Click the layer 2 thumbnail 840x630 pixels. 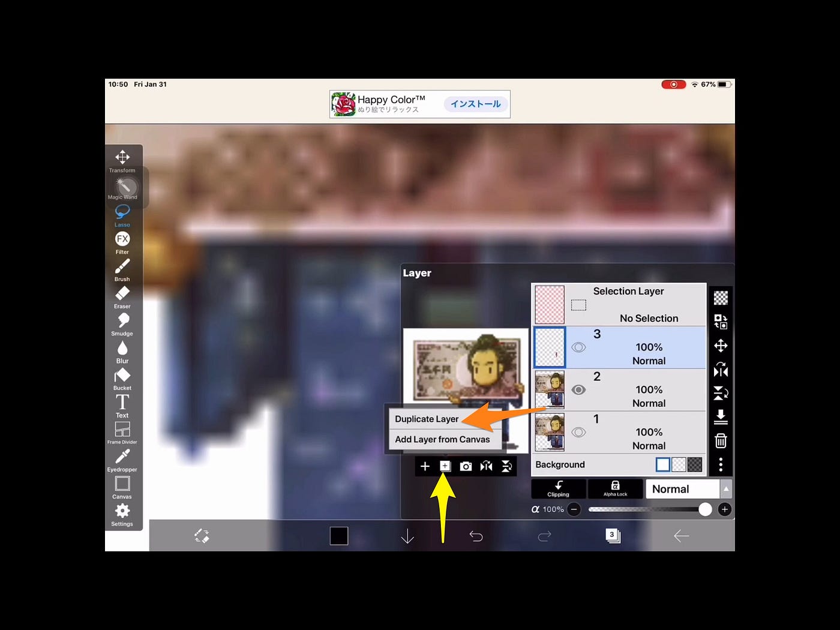point(550,390)
